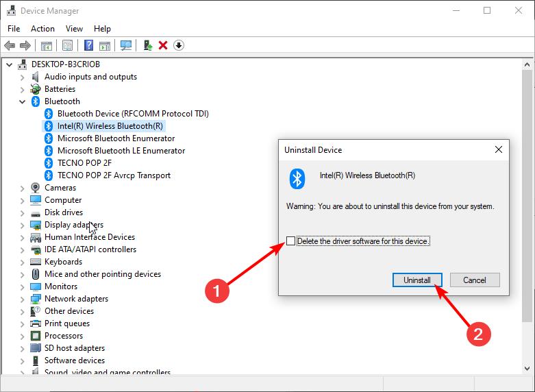The image size is (535, 392).
Task: Click the Keyboards category icon
Action: [x=36, y=262]
